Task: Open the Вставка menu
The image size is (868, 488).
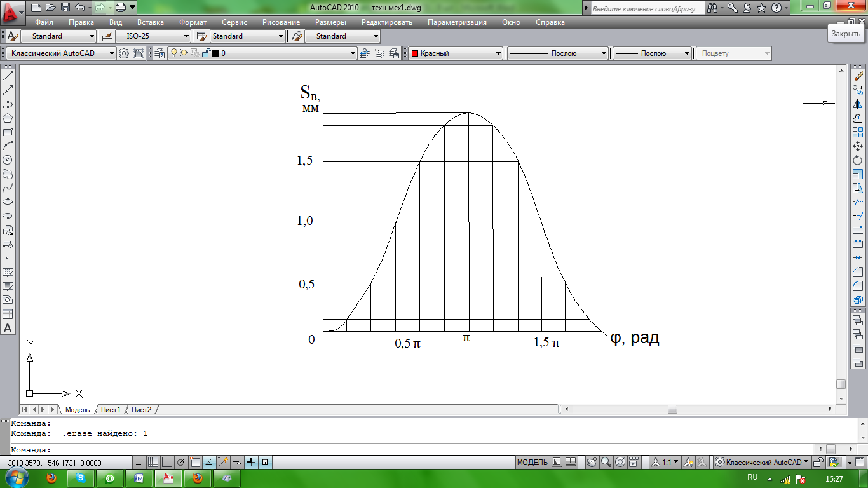Action: (x=151, y=22)
